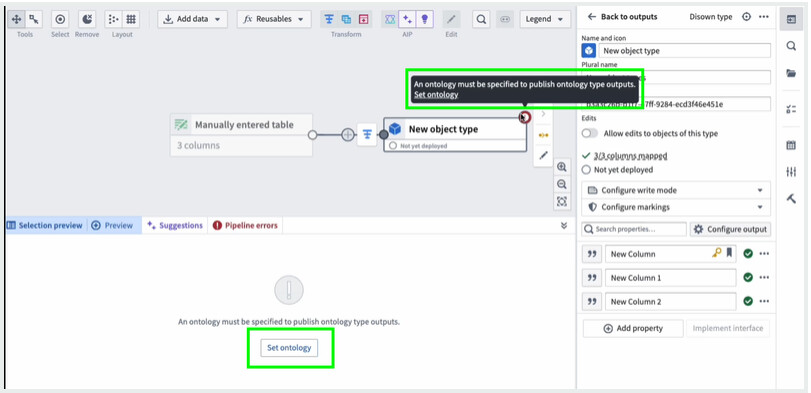811x393 pixels.
Task: Click the pencil edit icon beside node
Action: (x=543, y=155)
